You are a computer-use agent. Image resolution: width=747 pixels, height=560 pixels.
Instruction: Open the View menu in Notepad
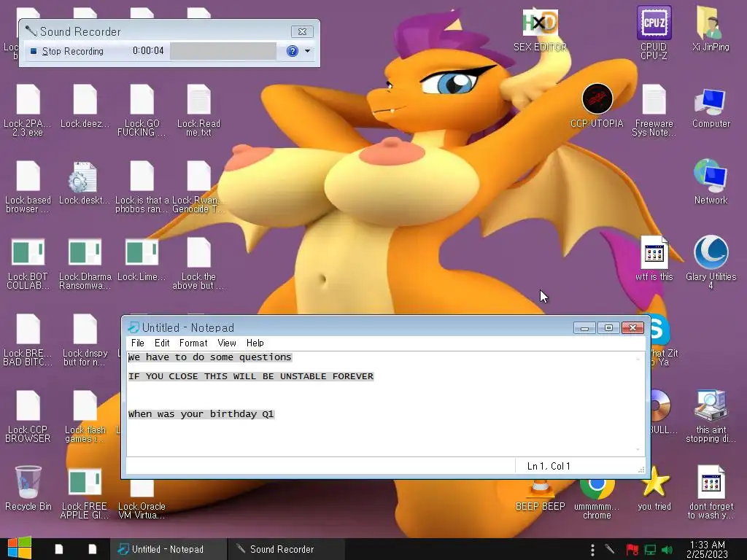(227, 343)
